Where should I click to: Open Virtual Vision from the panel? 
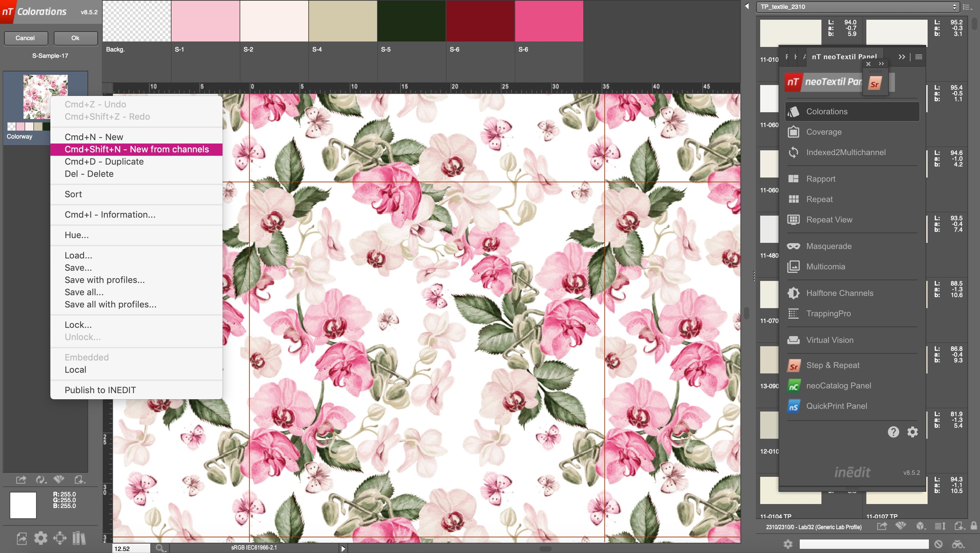point(829,340)
